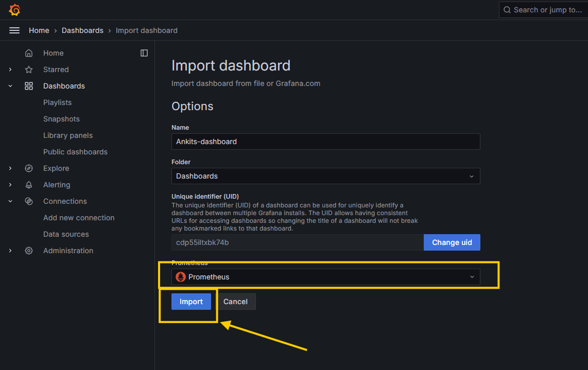Open Administration in the sidebar
588x370 pixels.
point(68,251)
